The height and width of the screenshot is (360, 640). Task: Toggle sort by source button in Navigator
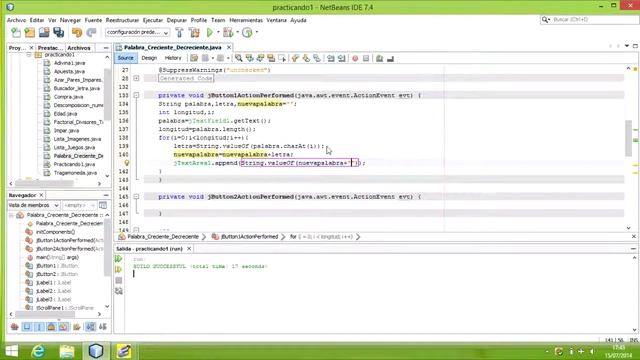coord(103,327)
